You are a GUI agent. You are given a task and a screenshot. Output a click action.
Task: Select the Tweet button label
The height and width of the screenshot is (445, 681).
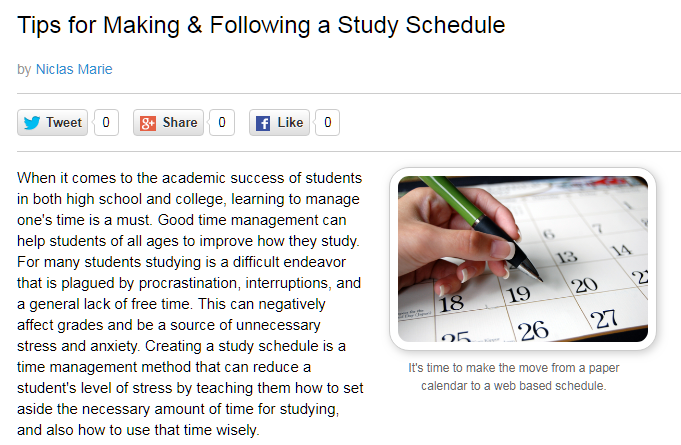pyautogui.click(x=64, y=122)
